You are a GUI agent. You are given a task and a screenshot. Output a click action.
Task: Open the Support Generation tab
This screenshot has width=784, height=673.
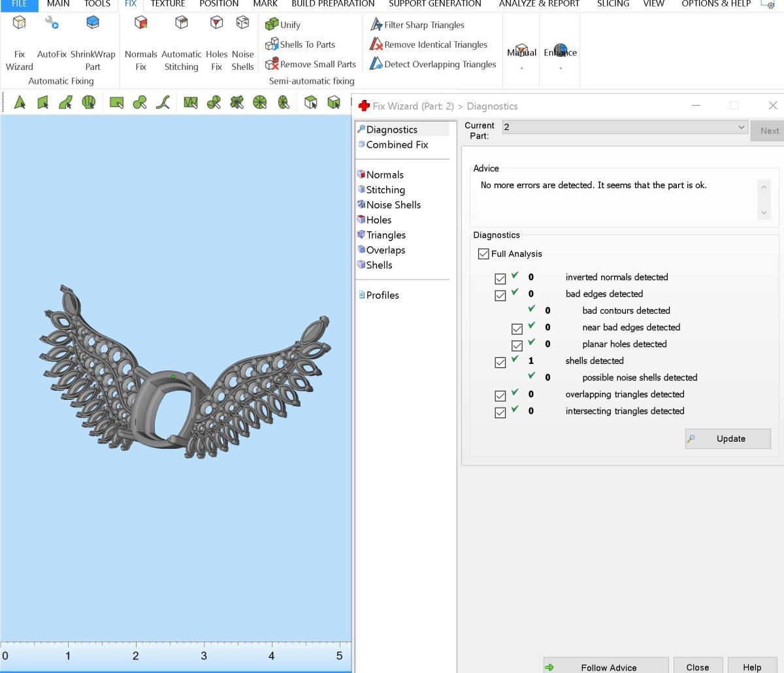coord(434,4)
